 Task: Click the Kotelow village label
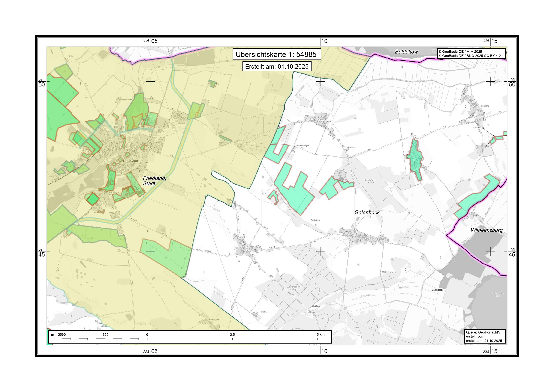click(x=364, y=235)
